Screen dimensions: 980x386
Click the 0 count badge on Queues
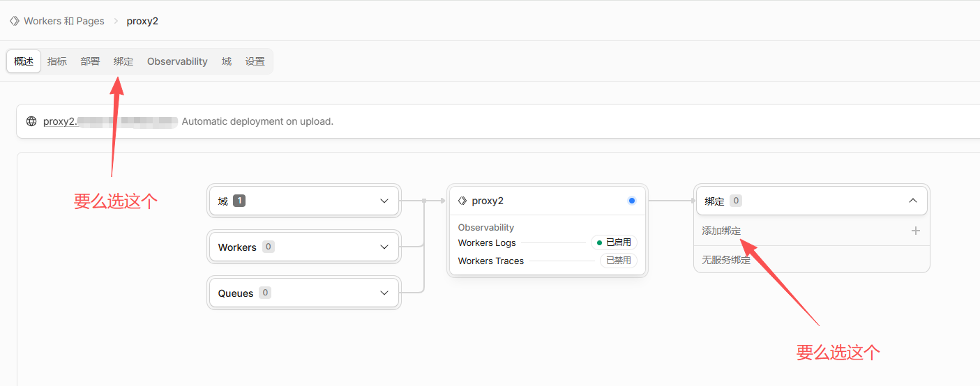click(x=265, y=293)
